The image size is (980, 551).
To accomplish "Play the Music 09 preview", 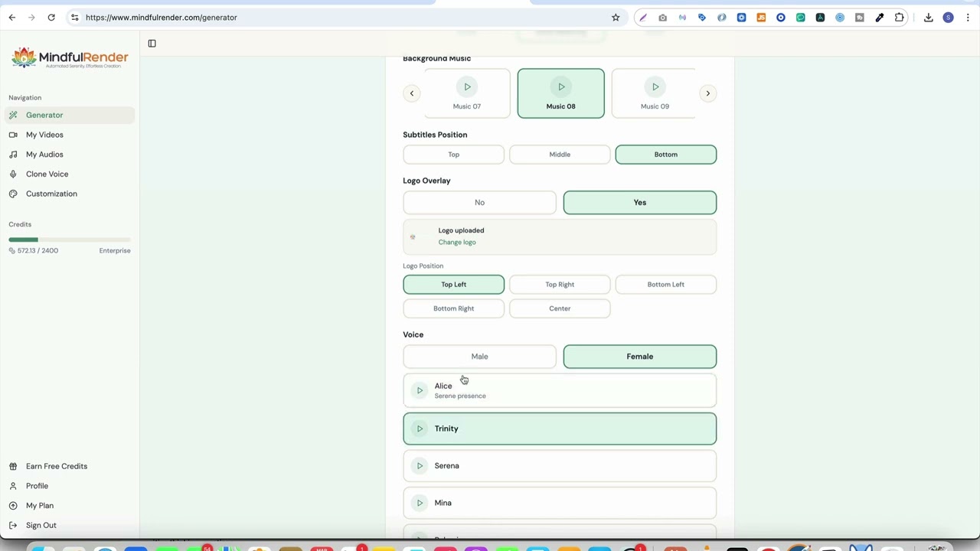I will point(655,87).
